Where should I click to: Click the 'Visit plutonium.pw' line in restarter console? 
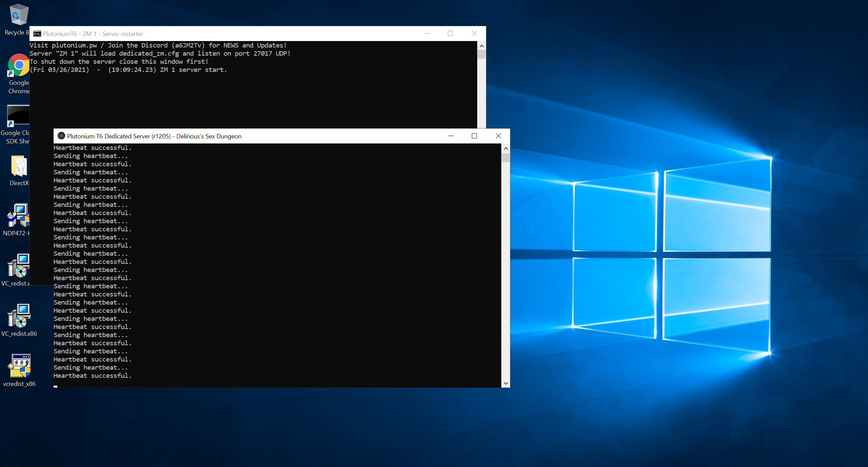158,45
